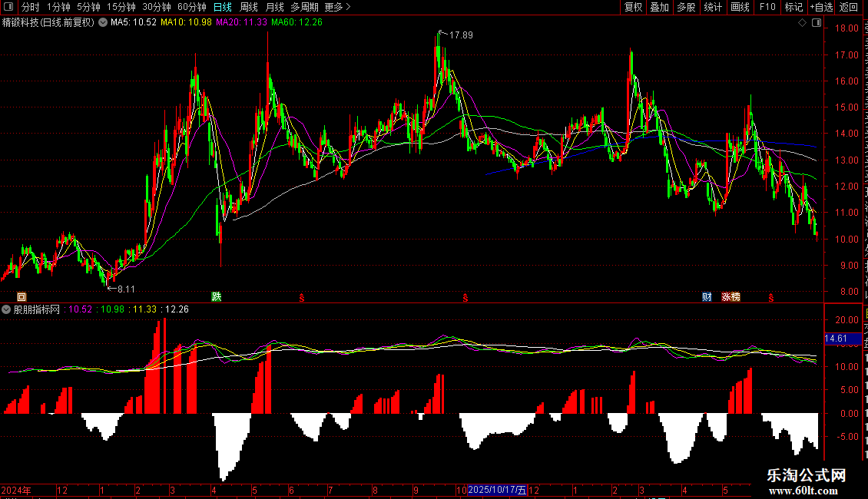This screenshot has width=868, height=499.
Task: Click the 涨榜 event marker
Action: (x=731, y=297)
